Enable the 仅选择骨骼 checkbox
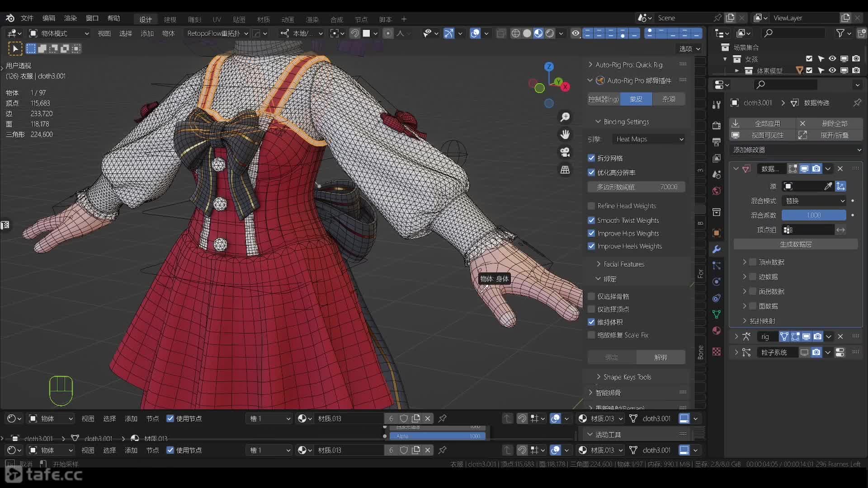 click(x=591, y=296)
